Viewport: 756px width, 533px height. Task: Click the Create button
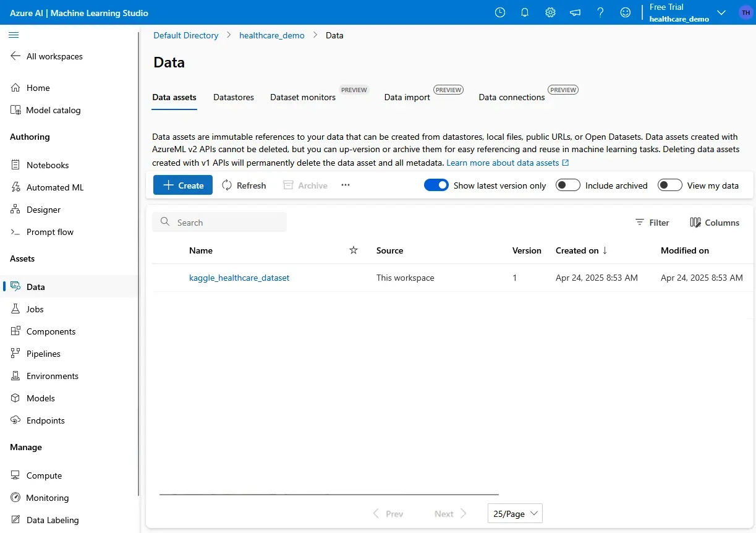point(182,185)
